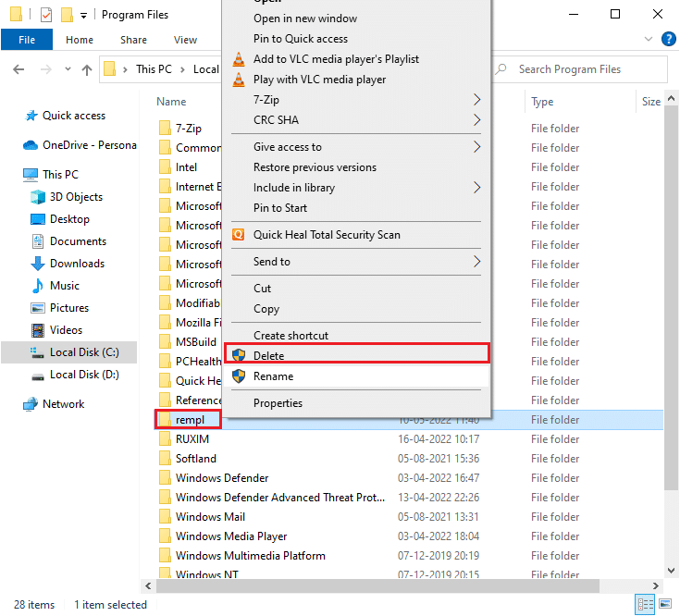This screenshot has width=680, height=616.
Task: Select the rempl folder
Action: 190,420
